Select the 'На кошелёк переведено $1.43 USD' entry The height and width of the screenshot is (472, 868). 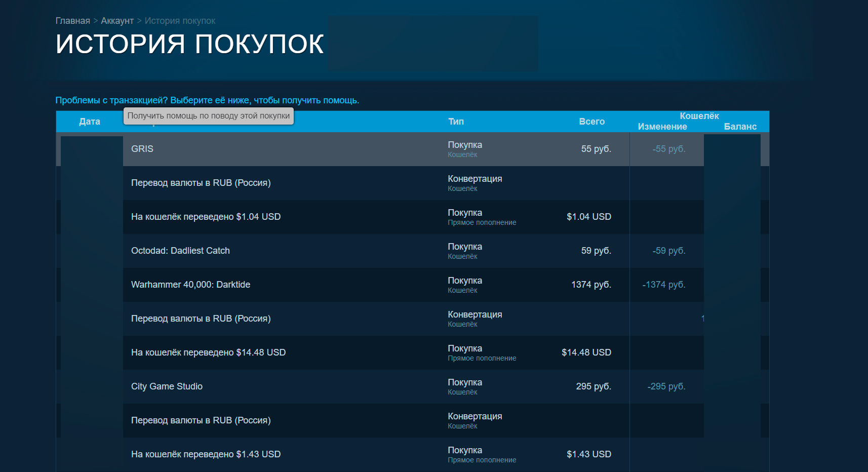206,454
